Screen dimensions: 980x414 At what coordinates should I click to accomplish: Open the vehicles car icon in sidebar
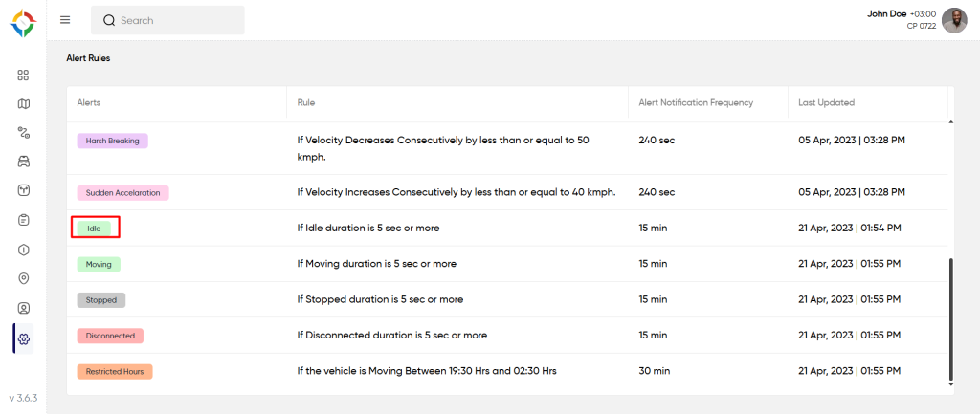point(24,162)
